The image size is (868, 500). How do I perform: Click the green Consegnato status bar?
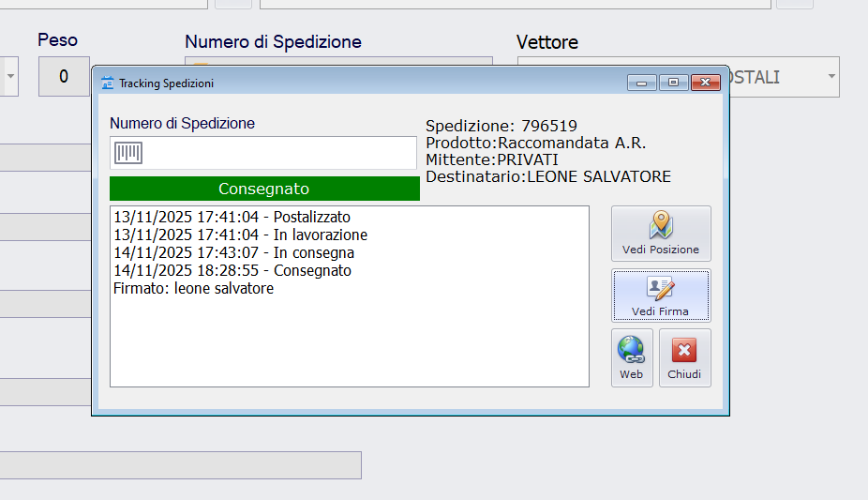click(x=264, y=189)
